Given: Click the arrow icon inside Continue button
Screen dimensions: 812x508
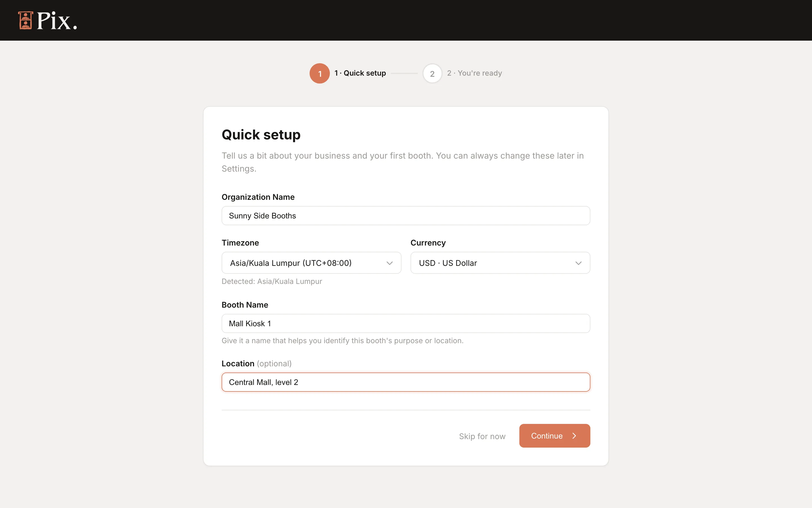Looking at the screenshot, I should [x=574, y=436].
